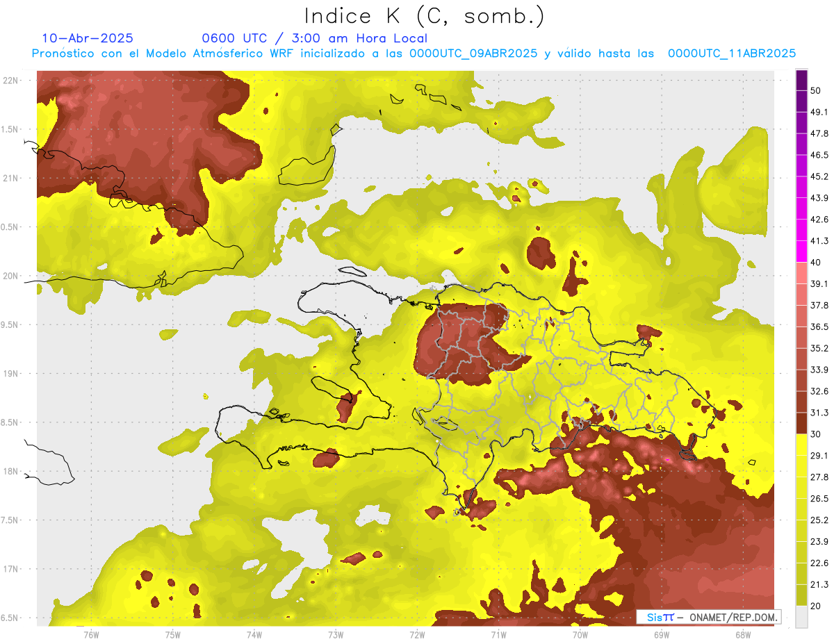Click the "36.5" value on the color scale
The image size is (834, 644).
(x=819, y=327)
